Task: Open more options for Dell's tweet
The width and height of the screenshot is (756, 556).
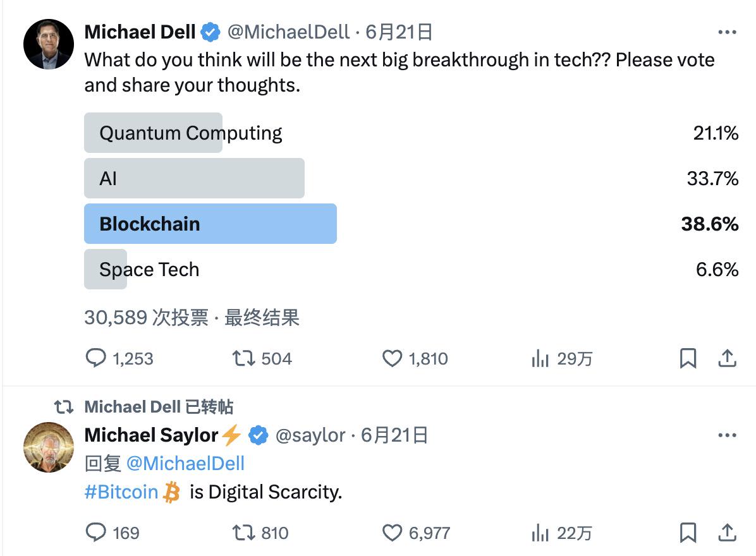Action: tap(727, 32)
